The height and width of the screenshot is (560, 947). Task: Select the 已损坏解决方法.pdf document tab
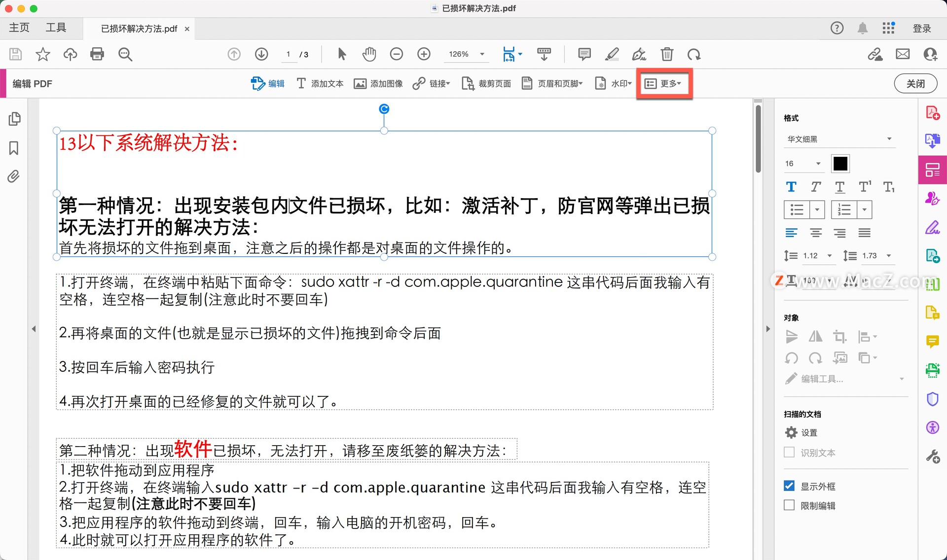[x=140, y=29]
